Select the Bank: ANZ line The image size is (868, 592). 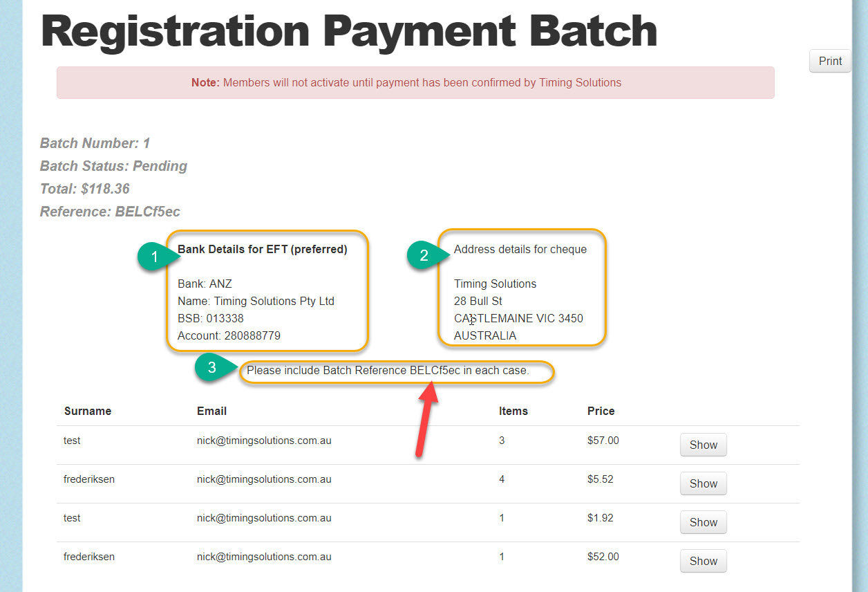point(205,284)
